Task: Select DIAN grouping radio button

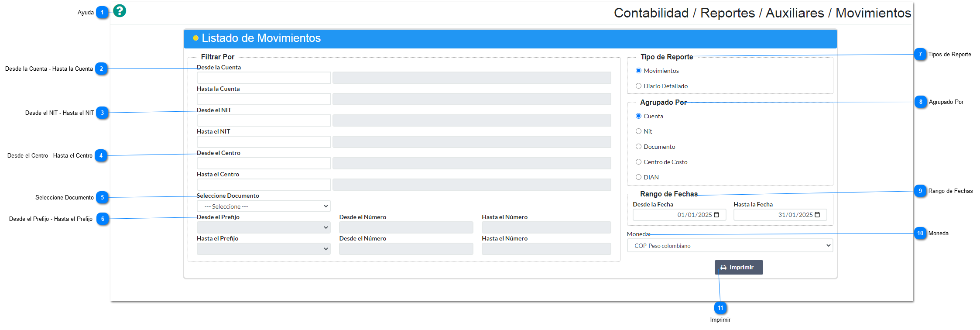Action: 639,177
